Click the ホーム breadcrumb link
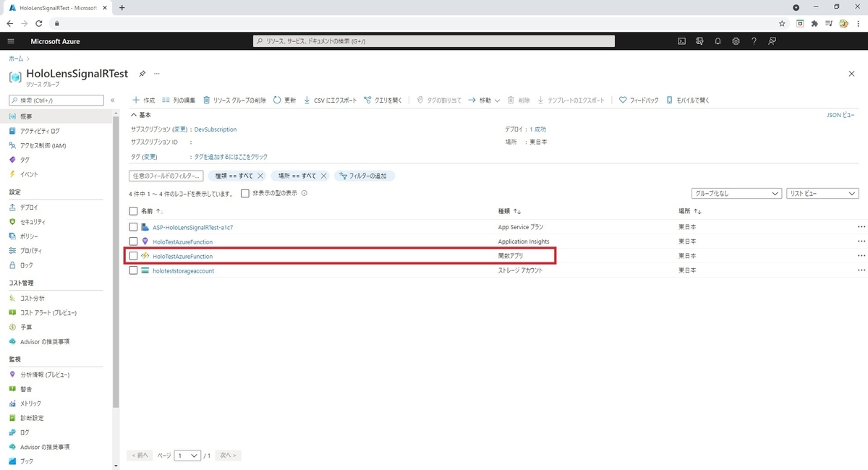The image size is (868, 470). (x=16, y=58)
